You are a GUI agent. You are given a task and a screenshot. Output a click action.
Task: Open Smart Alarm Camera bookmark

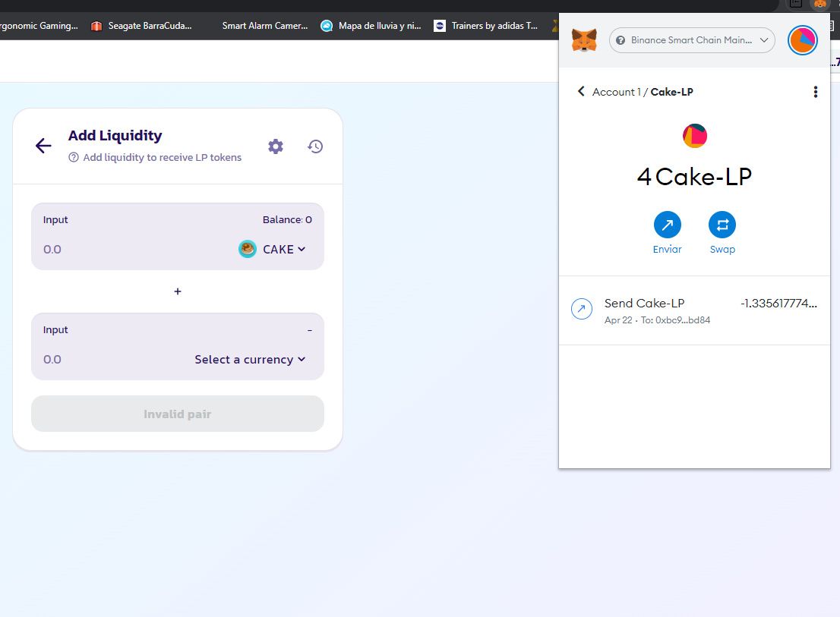(x=264, y=26)
